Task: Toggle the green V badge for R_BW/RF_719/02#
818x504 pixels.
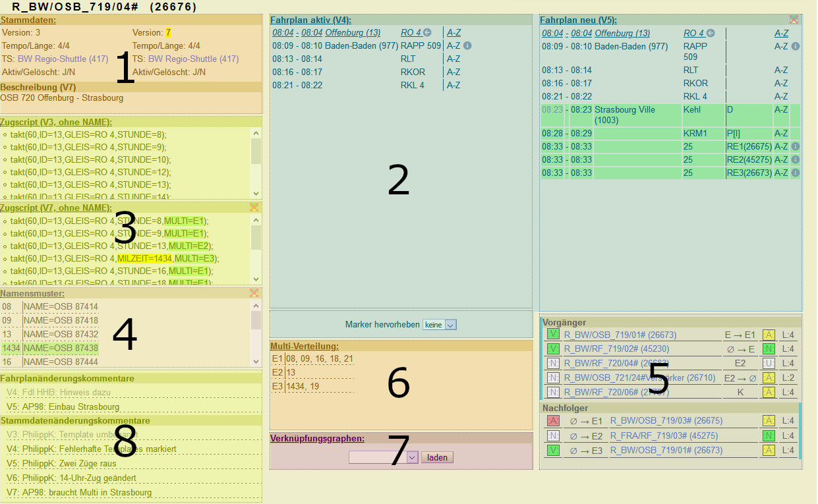Action: pyautogui.click(x=553, y=349)
